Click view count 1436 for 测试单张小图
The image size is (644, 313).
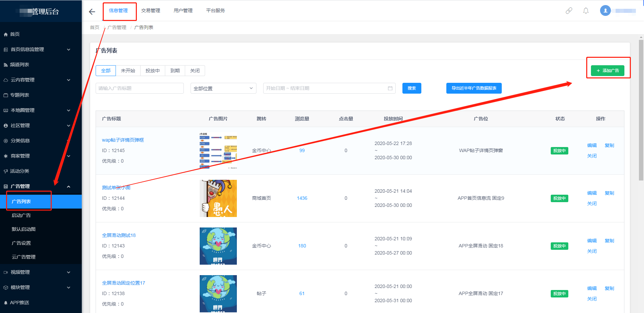(302, 198)
